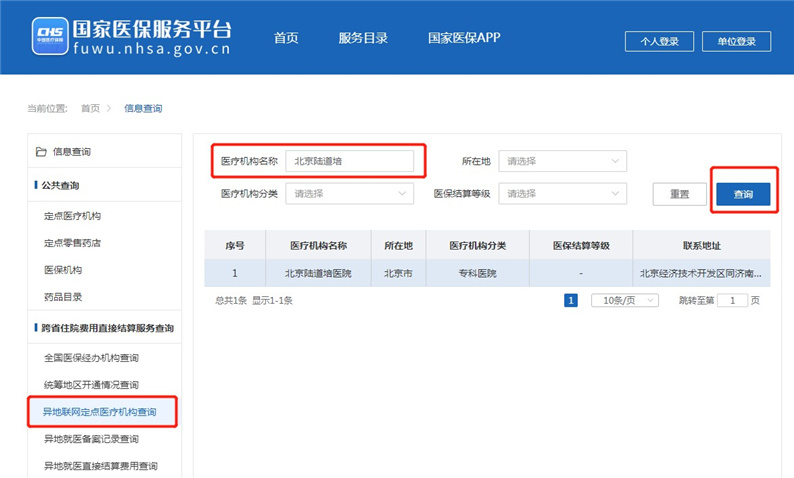The image size is (794, 478).
Task: Open the 10条/页 page size dropdown
Action: 619,300
